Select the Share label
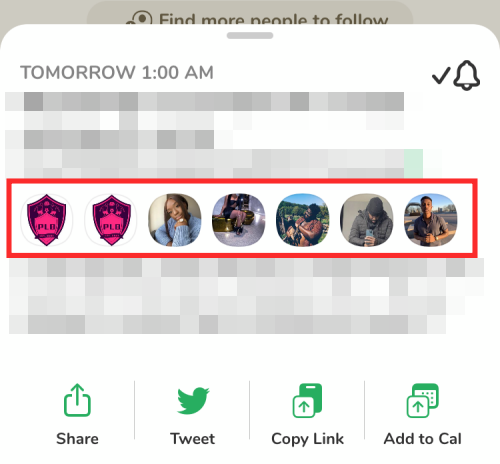 pos(77,439)
